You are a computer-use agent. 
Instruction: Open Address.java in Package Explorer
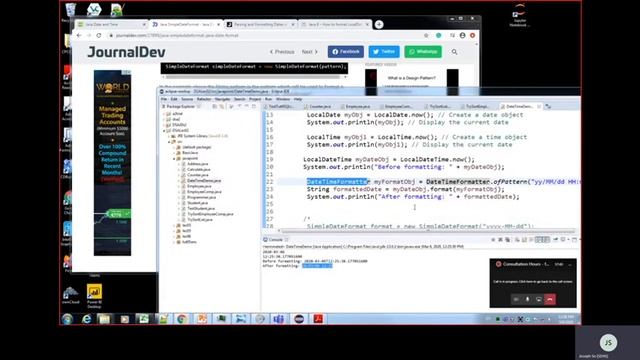click(198, 164)
